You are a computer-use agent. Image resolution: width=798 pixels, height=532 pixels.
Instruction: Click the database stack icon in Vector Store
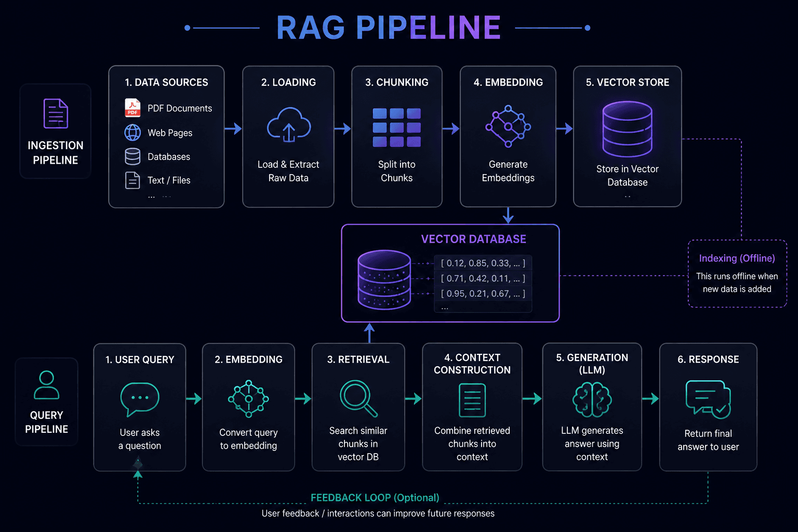point(627,129)
